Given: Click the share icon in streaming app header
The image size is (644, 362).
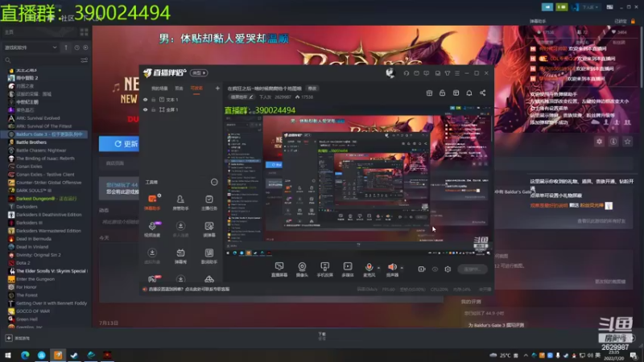Looking at the screenshot, I should (x=482, y=93).
